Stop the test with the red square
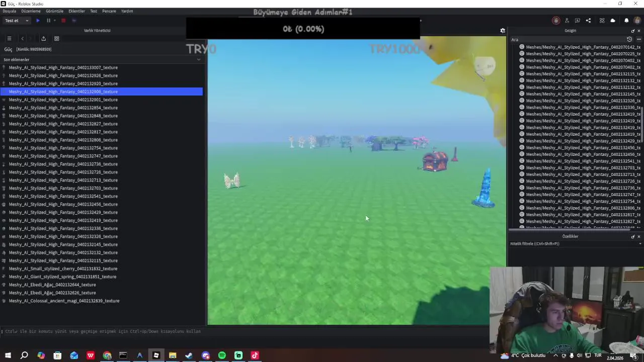 (63, 21)
